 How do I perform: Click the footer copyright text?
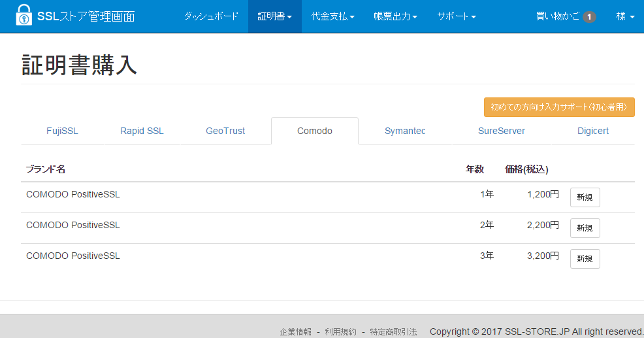point(536,332)
